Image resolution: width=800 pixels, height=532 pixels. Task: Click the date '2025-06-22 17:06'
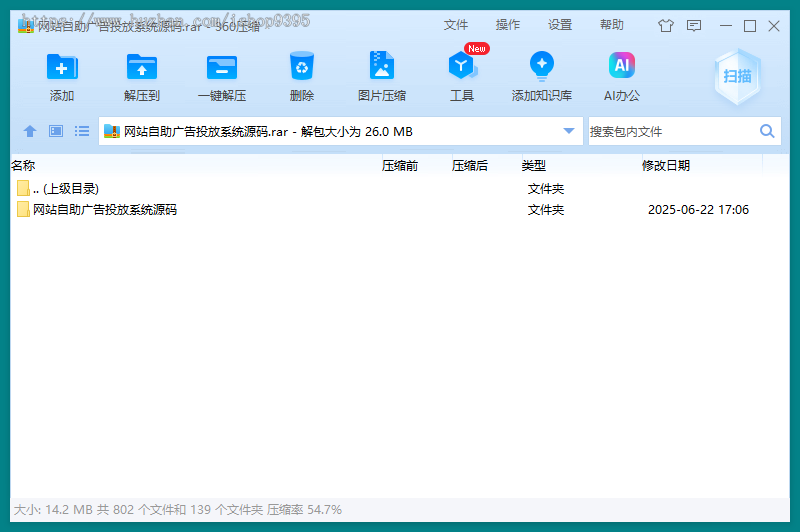(x=698, y=210)
